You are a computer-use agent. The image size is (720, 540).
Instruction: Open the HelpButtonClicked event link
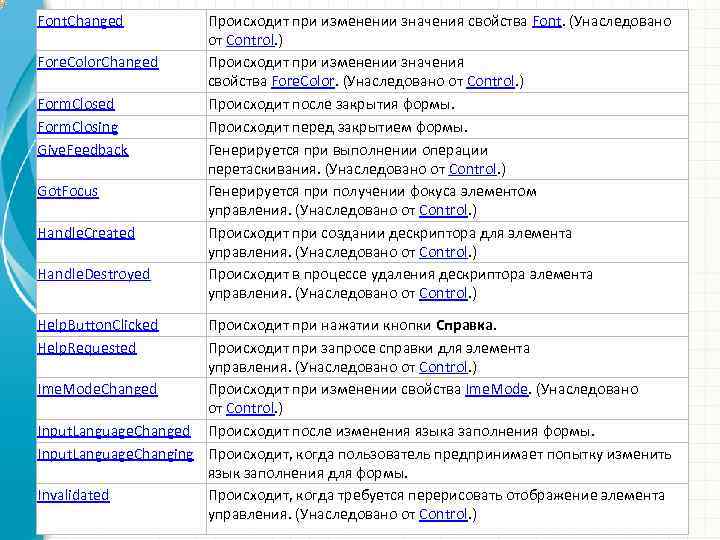pos(98,325)
